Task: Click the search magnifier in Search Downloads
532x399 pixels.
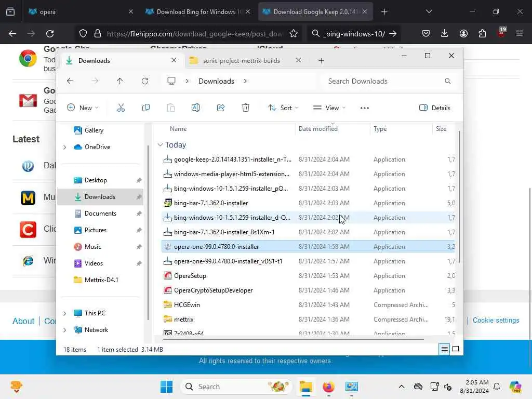Action: click(x=447, y=81)
